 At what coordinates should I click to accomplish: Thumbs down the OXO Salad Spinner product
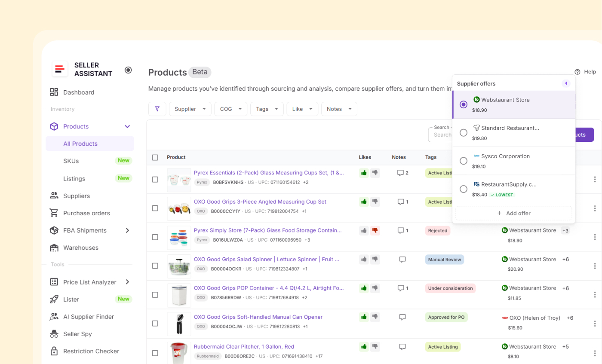coord(375,259)
